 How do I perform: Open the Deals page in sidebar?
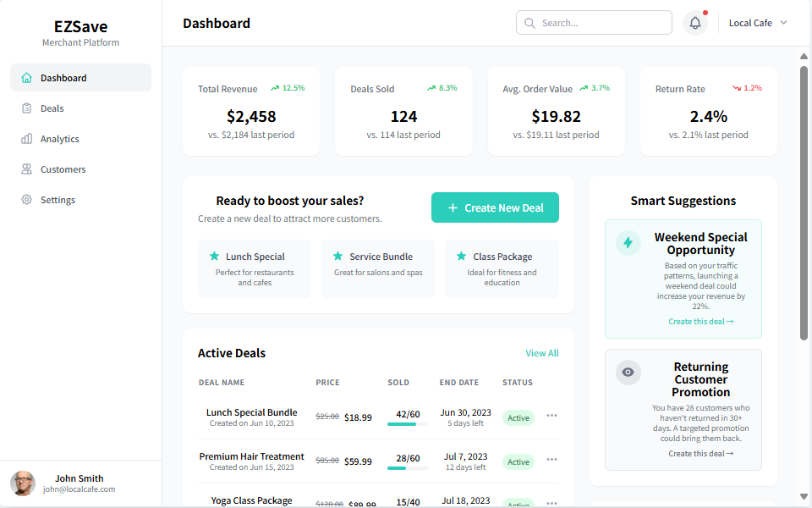point(52,108)
